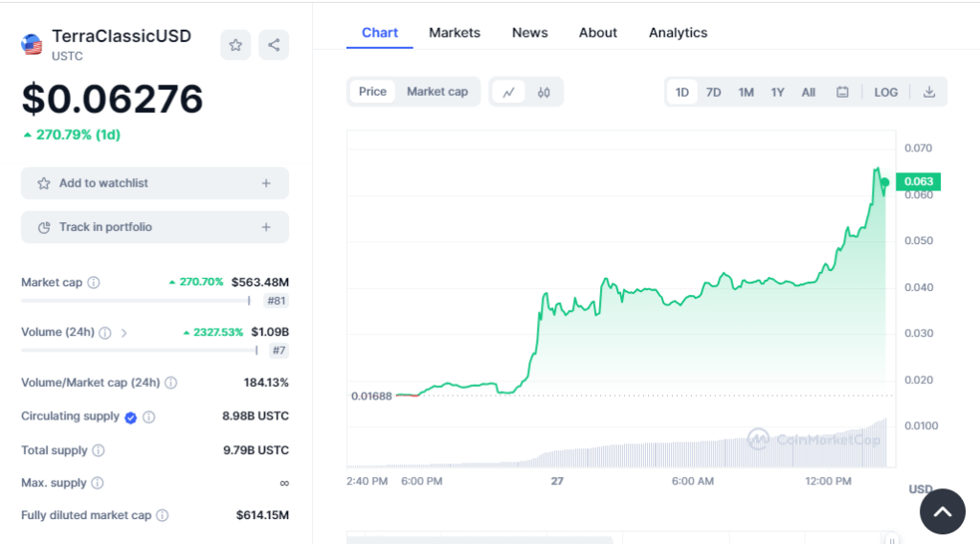Switch to the About tab
This screenshot has width=980, height=544.
click(597, 33)
